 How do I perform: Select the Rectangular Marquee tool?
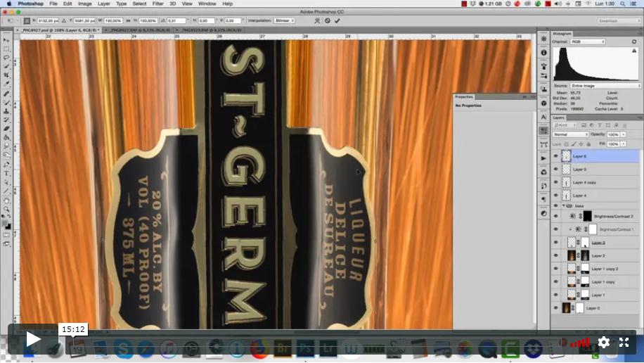tap(6, 49)
